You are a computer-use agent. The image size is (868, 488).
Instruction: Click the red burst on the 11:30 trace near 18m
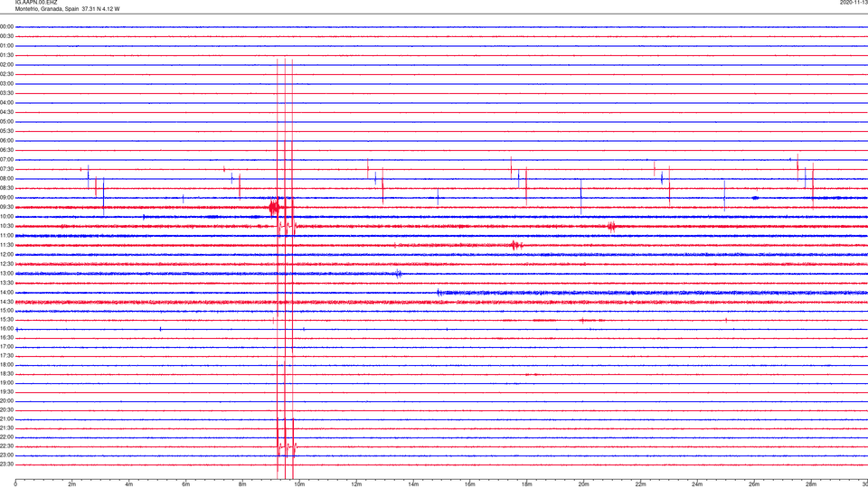coord(516,245)
